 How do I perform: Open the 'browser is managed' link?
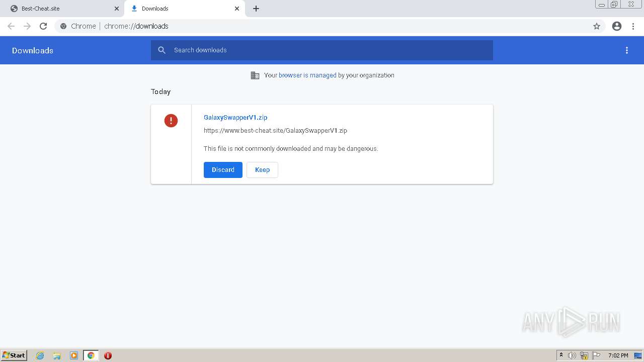[x=307, y=75]
